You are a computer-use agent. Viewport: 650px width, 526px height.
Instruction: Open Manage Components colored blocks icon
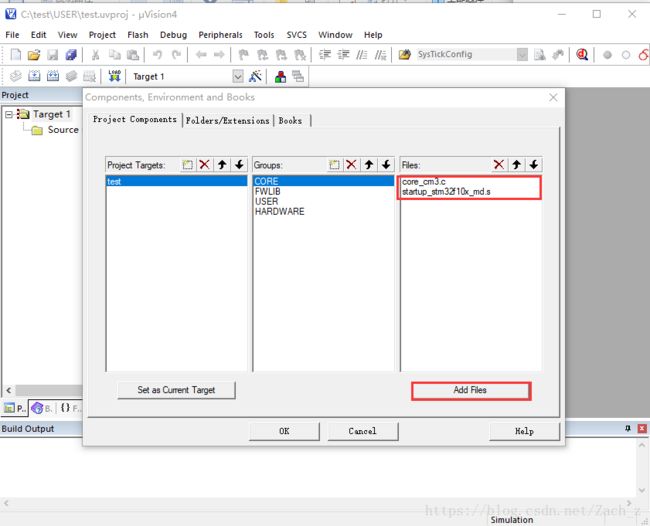280,76
